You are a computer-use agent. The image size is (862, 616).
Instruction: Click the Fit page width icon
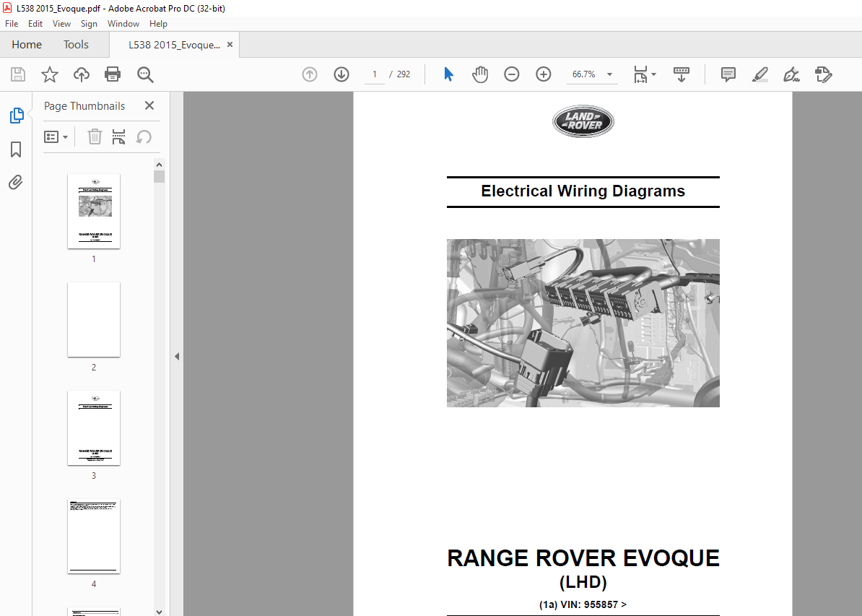(x=640, y=74)
